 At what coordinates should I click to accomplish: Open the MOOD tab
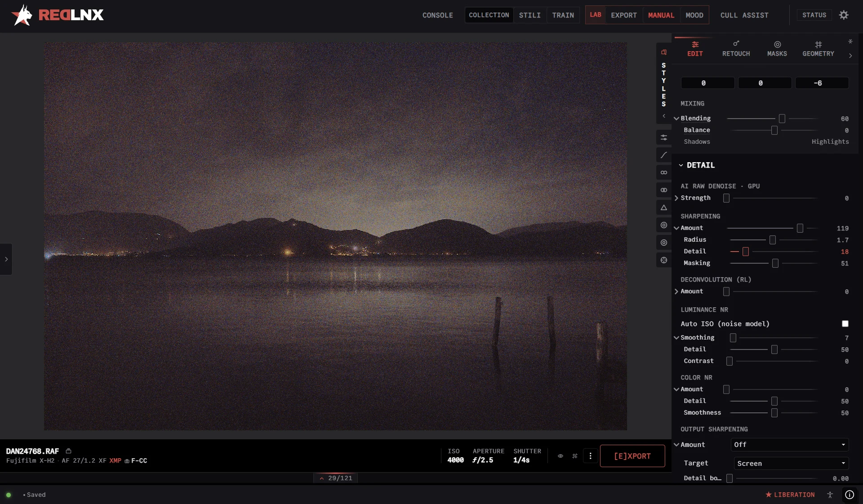tap(694, 15)
